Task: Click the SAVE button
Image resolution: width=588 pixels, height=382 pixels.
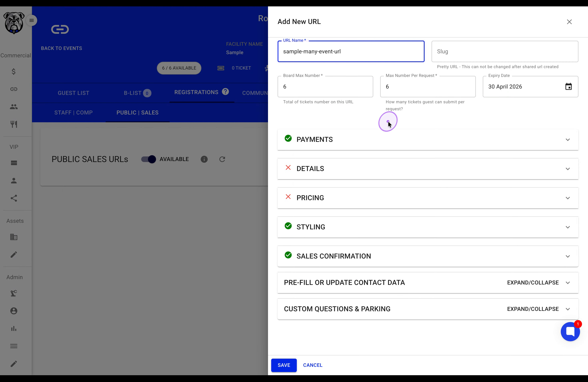Action: tap(284, 365)
